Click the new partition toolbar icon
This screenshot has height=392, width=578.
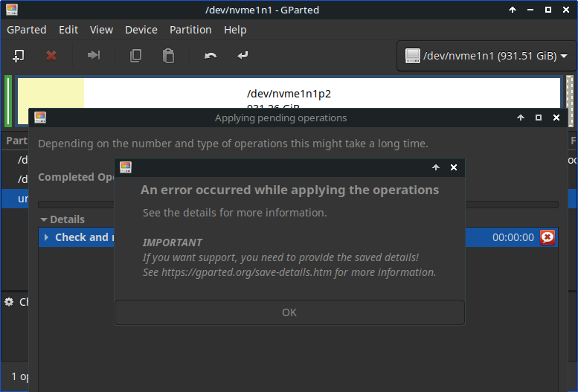pyautogui.click(x=18, y=56)
